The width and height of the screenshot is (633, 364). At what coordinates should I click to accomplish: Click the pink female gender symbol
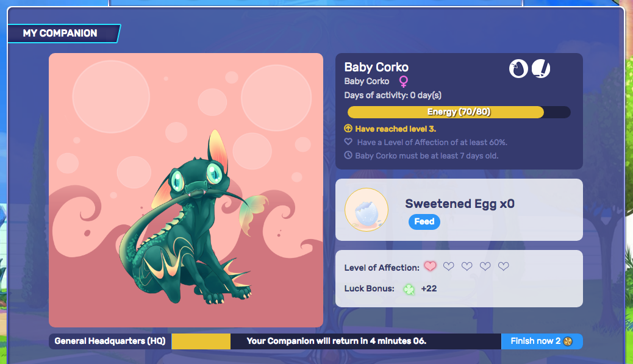tap(403, 82)
